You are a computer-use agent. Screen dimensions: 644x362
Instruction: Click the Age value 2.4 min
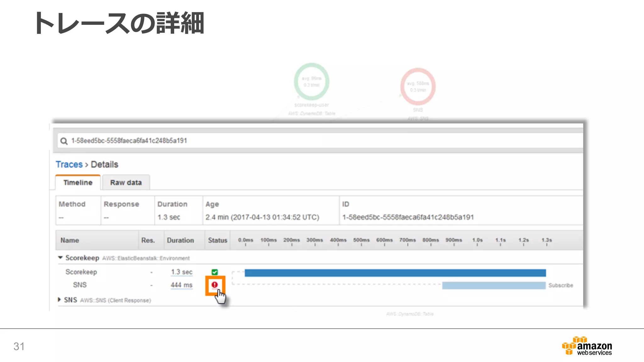click(x=262, y=217)
